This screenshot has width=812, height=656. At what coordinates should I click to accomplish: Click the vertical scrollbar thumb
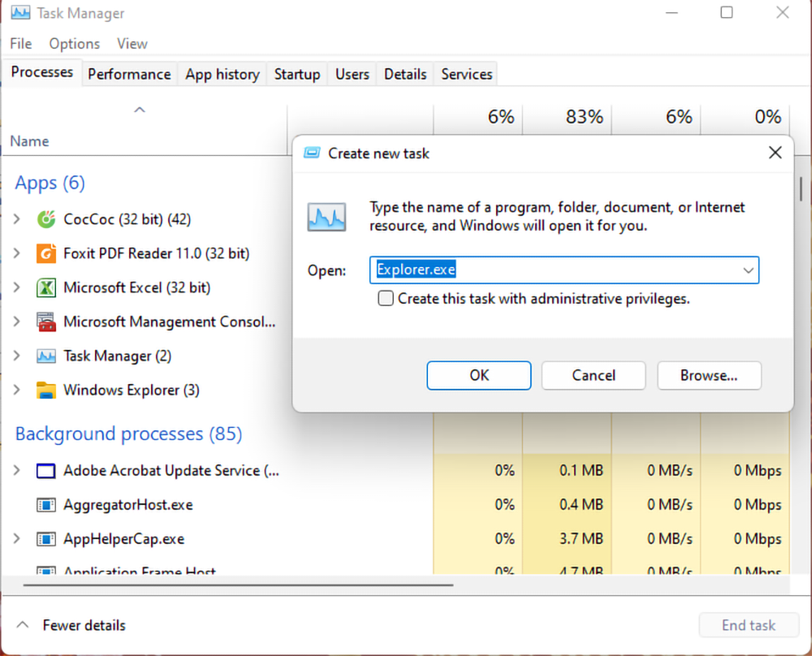click(x=801, y=189)
